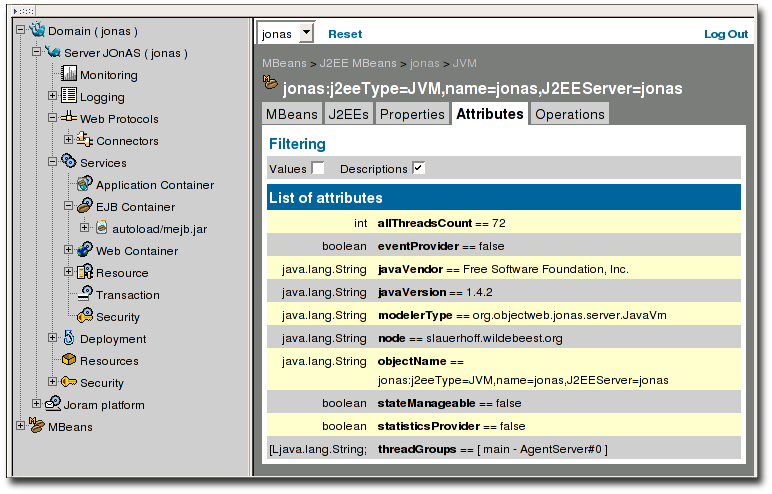Click the threadGroups attribute name
This screenshot has width=772, height=494.
[417, 449]
